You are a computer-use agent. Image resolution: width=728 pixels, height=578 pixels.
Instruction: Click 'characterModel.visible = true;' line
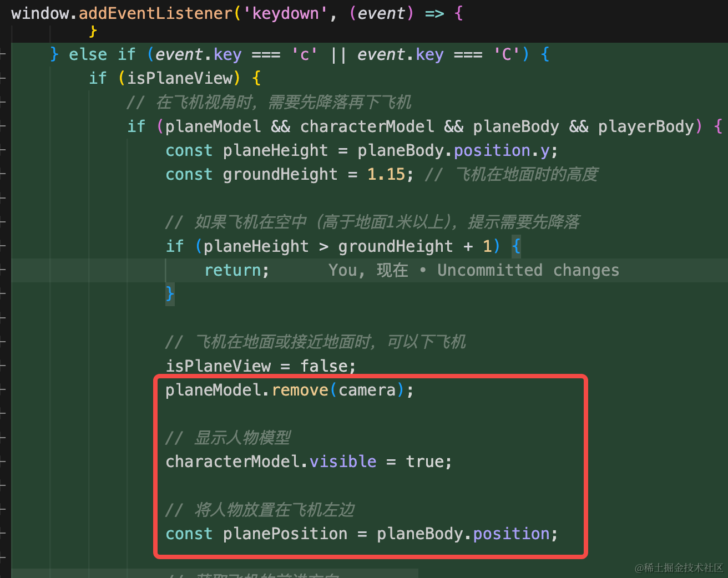pyautogui.click(x=309, y=462)
